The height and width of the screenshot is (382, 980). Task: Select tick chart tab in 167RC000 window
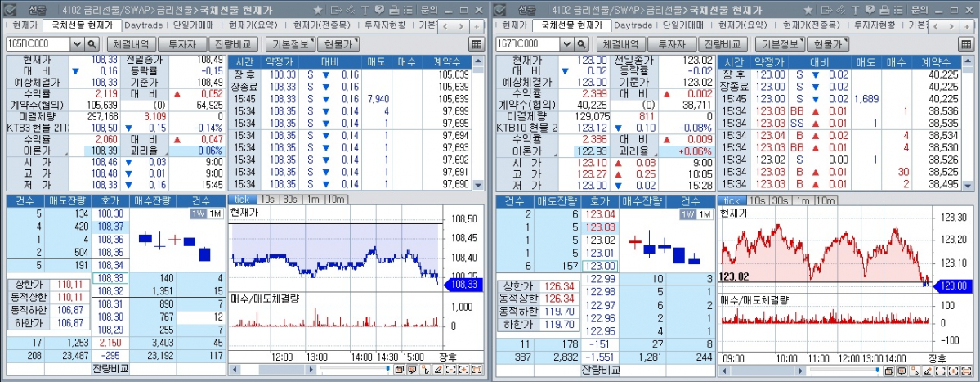pyautogui.click(x=732, y=200)
